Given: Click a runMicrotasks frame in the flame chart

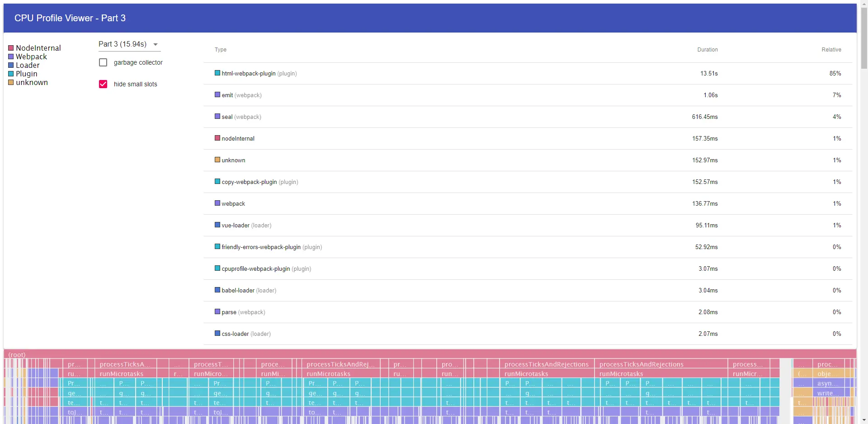Looking at the screenshot, I should (x=526, y=374).
